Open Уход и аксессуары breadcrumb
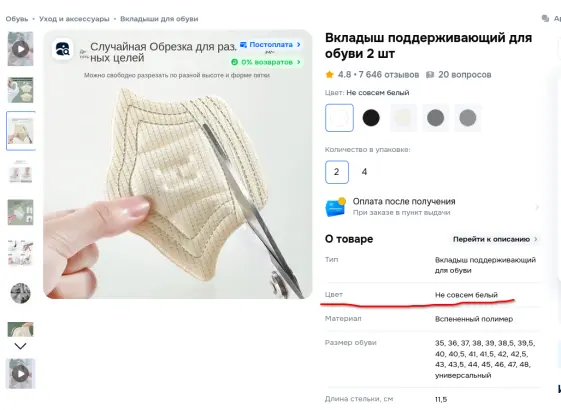 point(74,19)
